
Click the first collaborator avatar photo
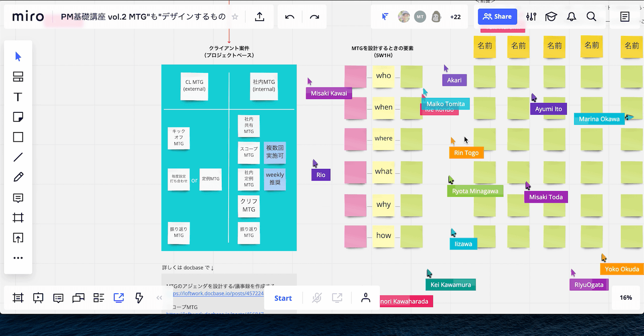click(404, 17)
